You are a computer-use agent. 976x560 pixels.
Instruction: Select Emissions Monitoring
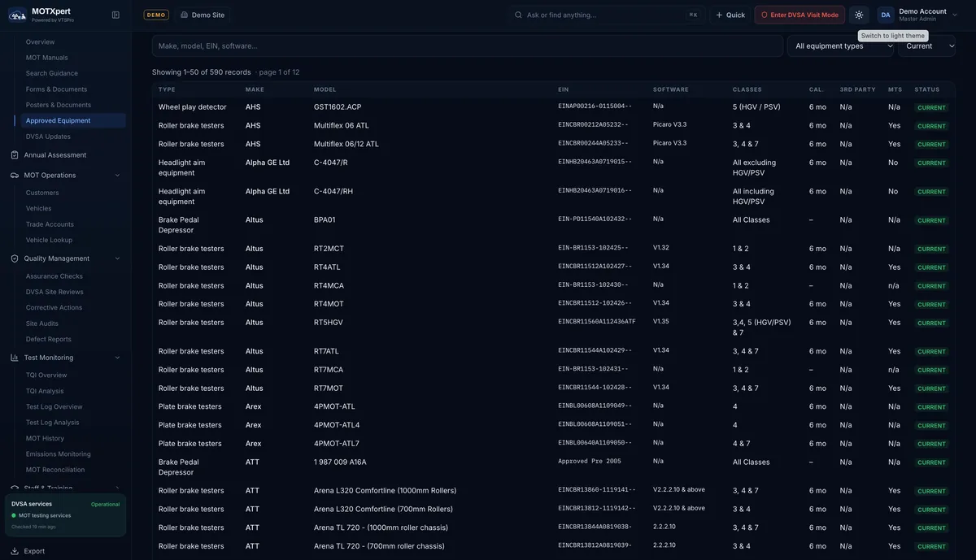tap(59, 454)
